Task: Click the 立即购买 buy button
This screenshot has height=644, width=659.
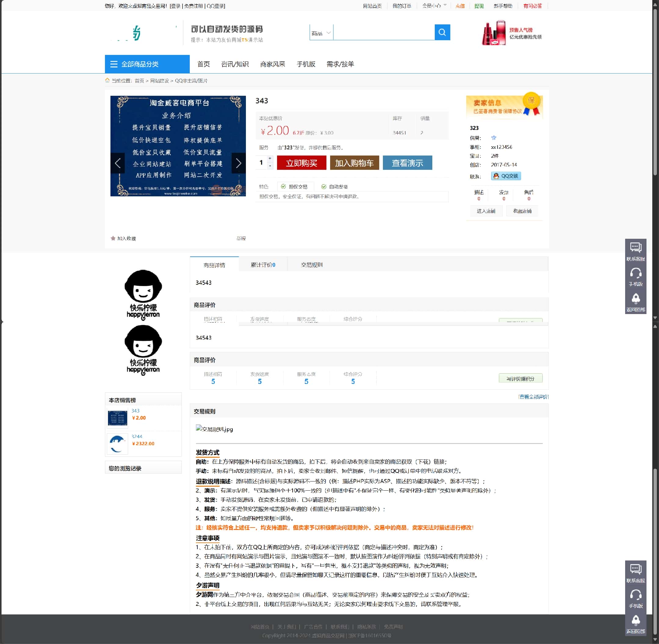Action: pos(301,163)
